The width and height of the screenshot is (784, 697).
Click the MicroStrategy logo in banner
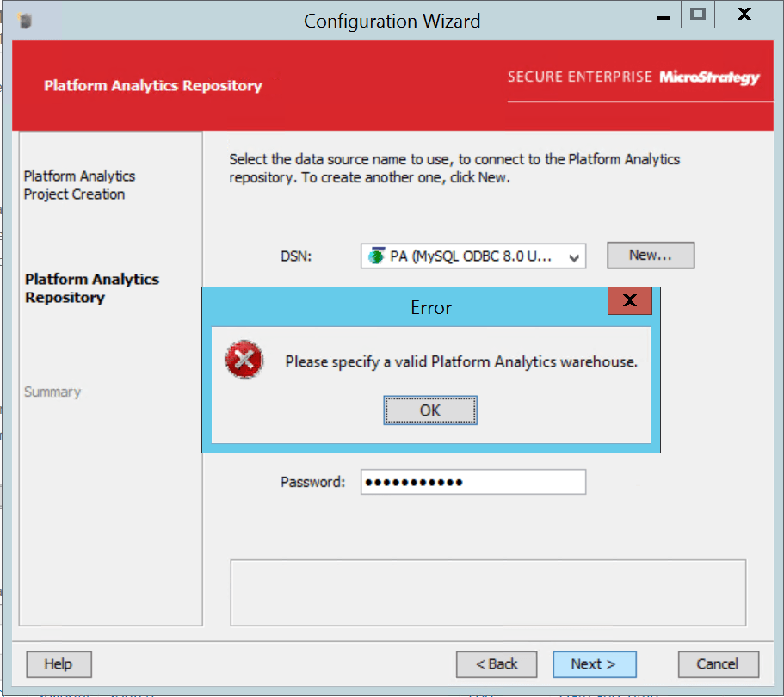click(x=709, y=77)
